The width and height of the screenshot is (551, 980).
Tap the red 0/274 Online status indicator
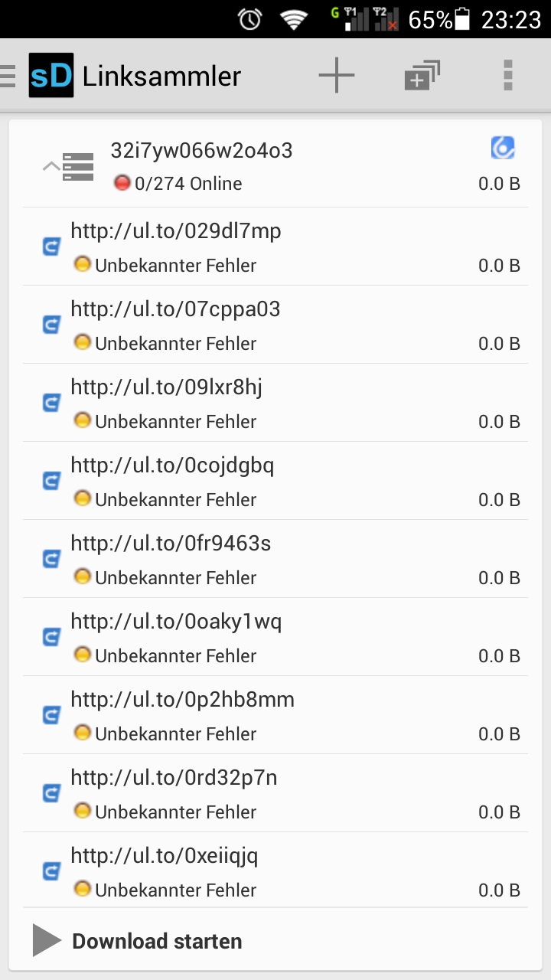coord(122,183)
